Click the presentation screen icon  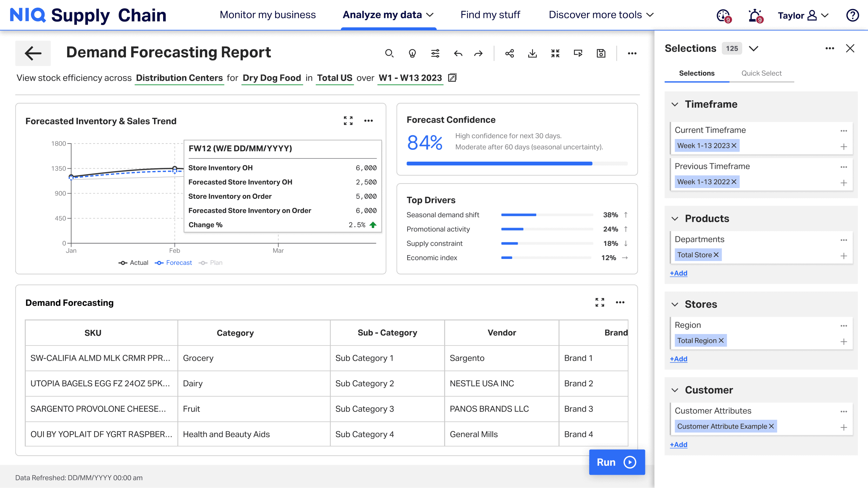point(578,53)
